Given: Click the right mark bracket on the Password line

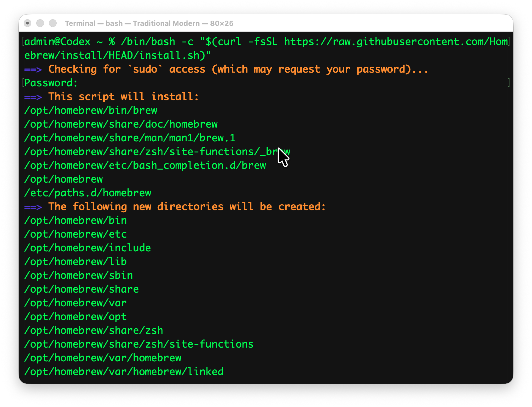Looking at the screenshot, I should tap(509, 83).
